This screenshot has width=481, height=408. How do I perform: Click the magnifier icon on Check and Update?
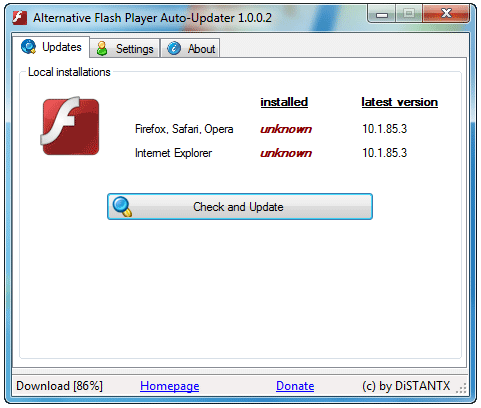(x=122, y=207)
